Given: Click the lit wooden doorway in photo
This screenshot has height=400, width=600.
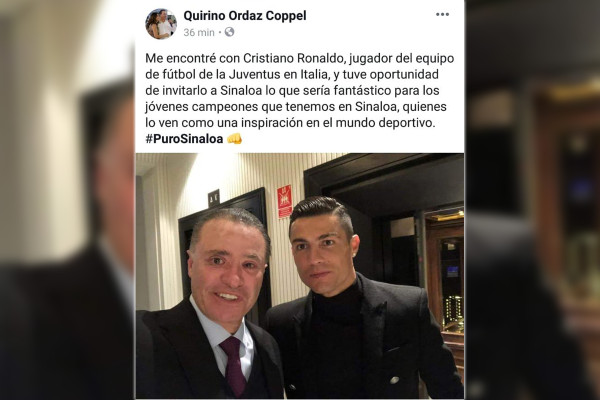Looking at the screenshot, I should 445,276.
